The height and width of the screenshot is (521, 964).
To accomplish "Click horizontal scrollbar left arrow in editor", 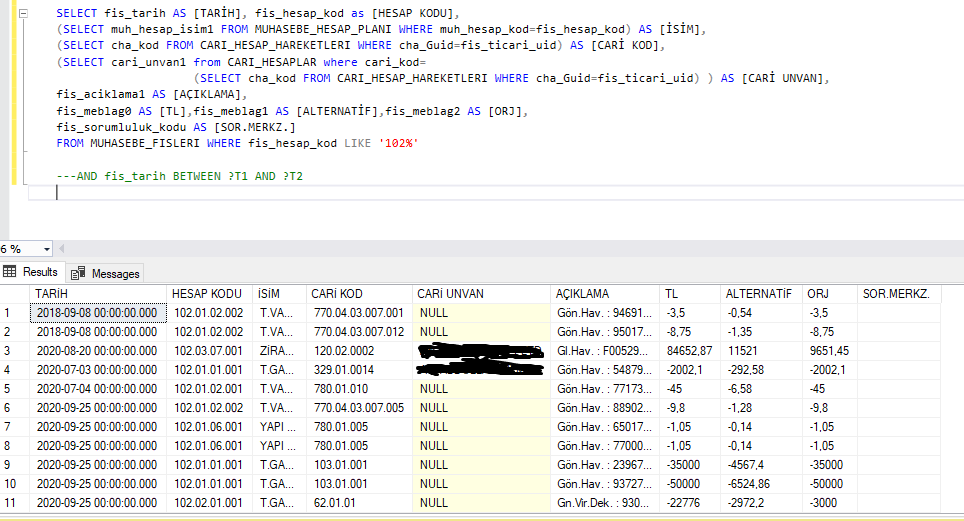I will (61, 249).
